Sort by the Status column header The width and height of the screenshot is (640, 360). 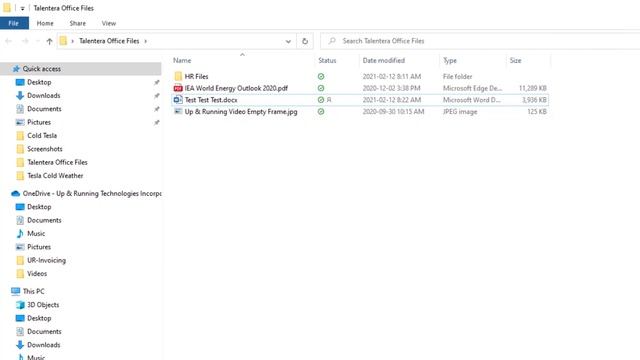pyautogui.click(x=327, y=60)
